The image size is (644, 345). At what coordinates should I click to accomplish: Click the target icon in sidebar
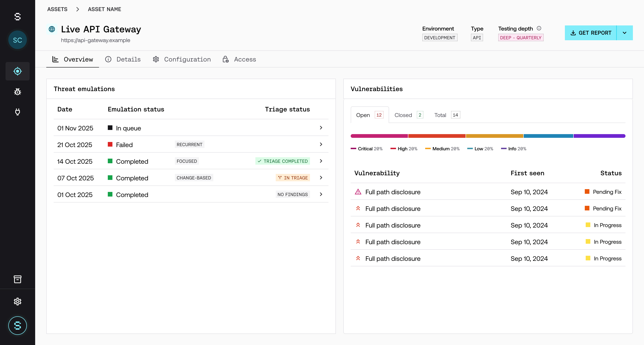click(x=18, y=71)
